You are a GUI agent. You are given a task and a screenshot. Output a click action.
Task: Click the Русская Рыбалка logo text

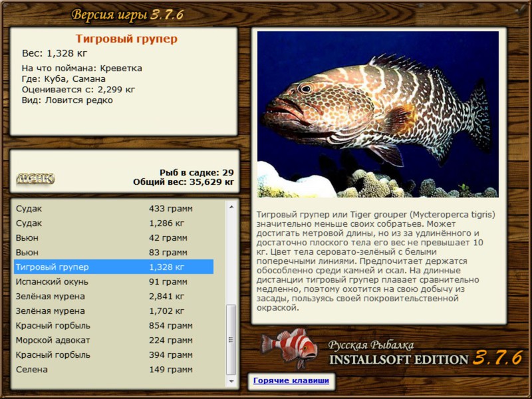[x=371, y=345]
